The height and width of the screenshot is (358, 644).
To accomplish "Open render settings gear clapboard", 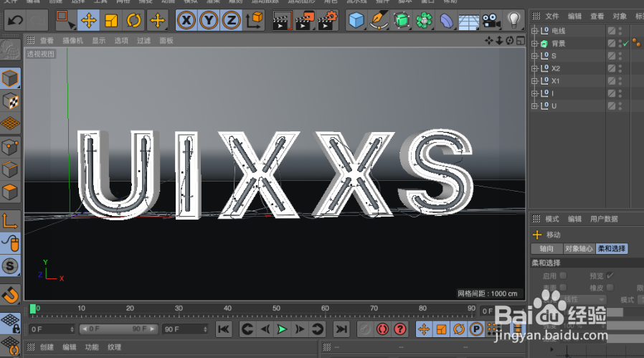I will (328, 20).
